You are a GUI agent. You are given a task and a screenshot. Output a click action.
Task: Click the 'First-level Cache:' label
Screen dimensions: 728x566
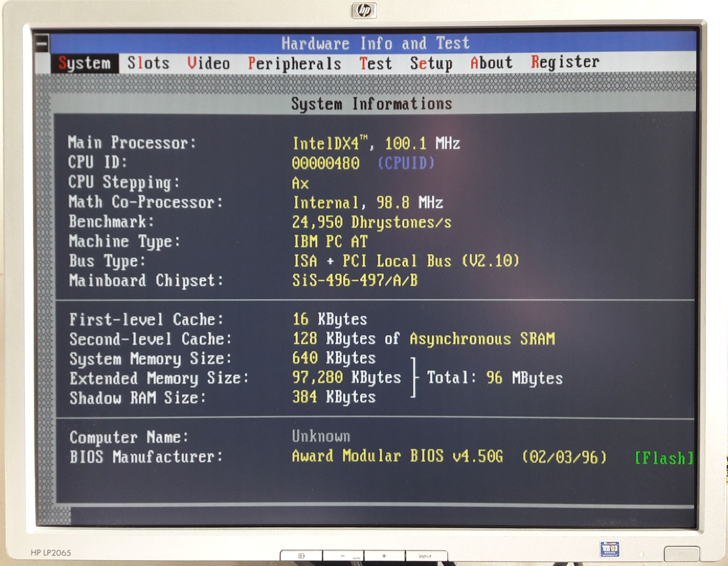tap(146, 319)
